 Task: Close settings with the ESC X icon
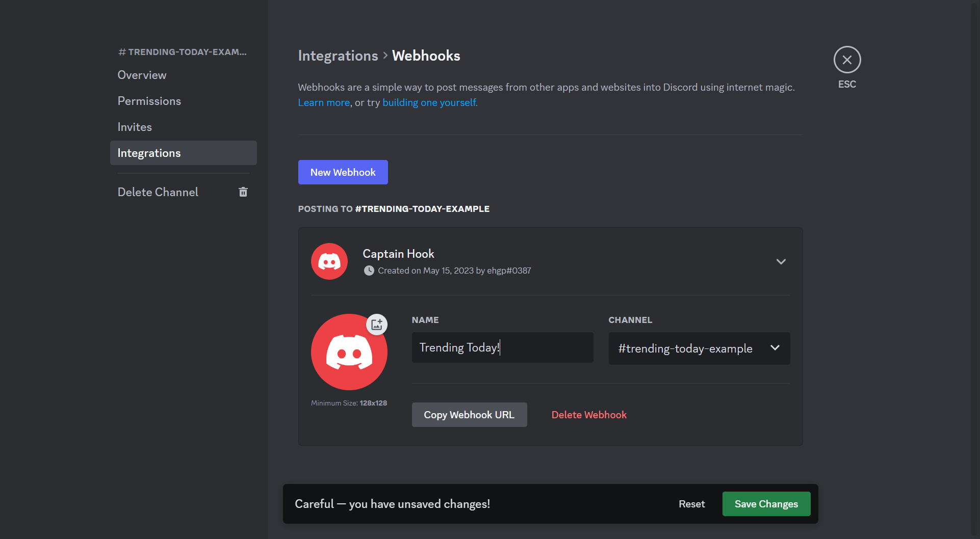pos(847,60)
